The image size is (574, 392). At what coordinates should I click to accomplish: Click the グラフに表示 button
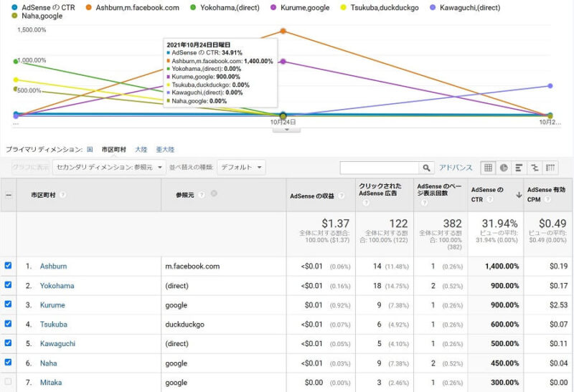click(31, 168)
